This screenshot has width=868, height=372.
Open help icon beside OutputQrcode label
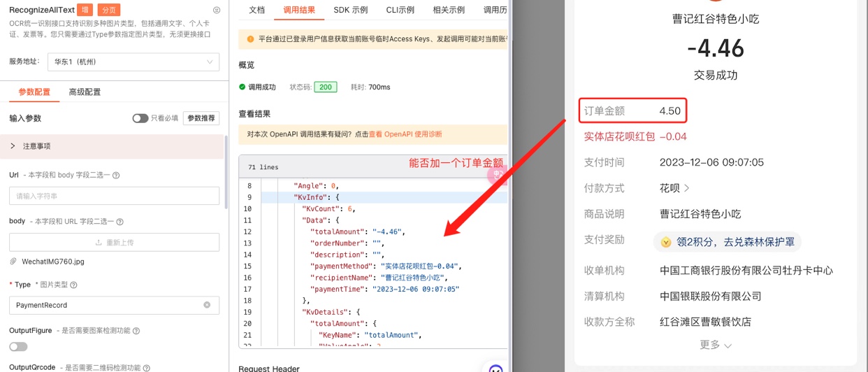[x=145, y=368]
